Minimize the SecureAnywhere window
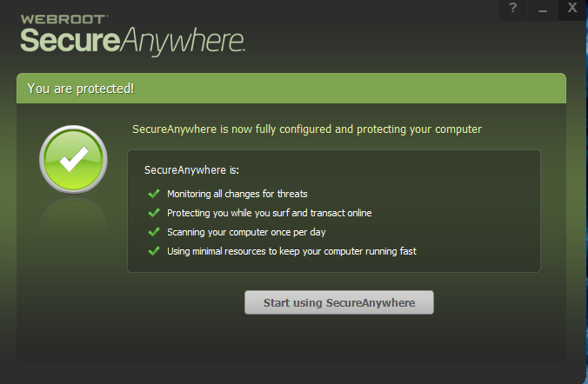 (x=543, y=9)
